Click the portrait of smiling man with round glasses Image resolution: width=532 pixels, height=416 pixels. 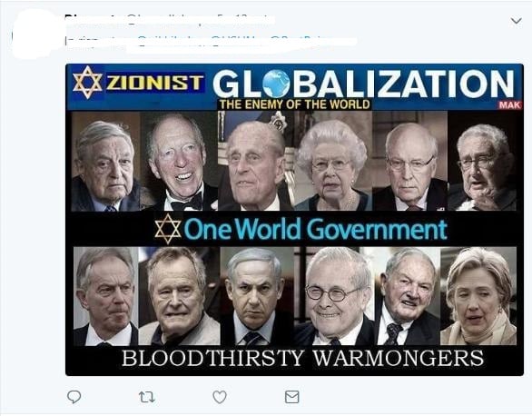[334, 296]
